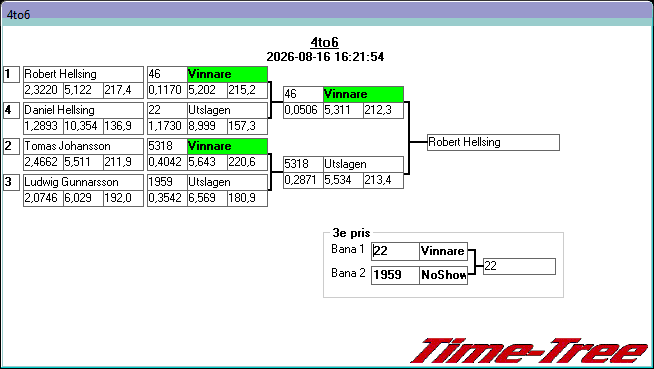The width and height of the screenshot is (654, 369).
Task: Click the green Vinnare cell for car 5318
Action: pyautogui.click(x=227, y=146)
